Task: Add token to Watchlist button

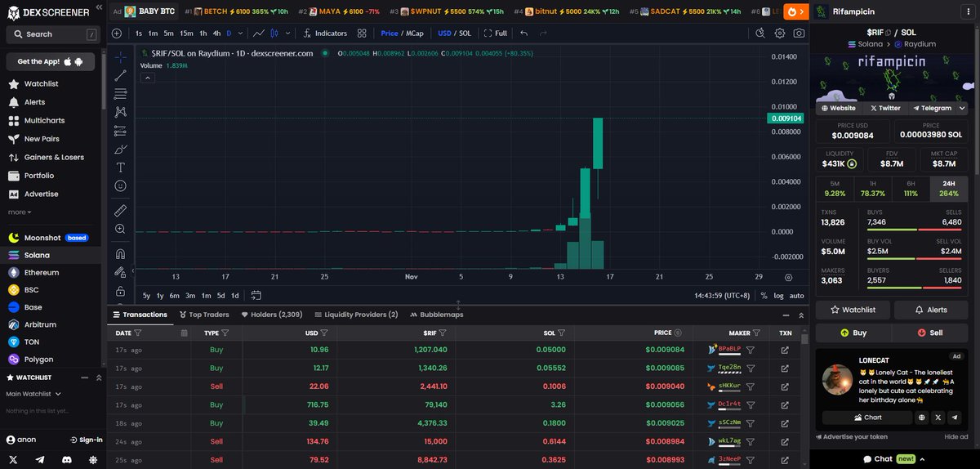Action: point(853,310)
